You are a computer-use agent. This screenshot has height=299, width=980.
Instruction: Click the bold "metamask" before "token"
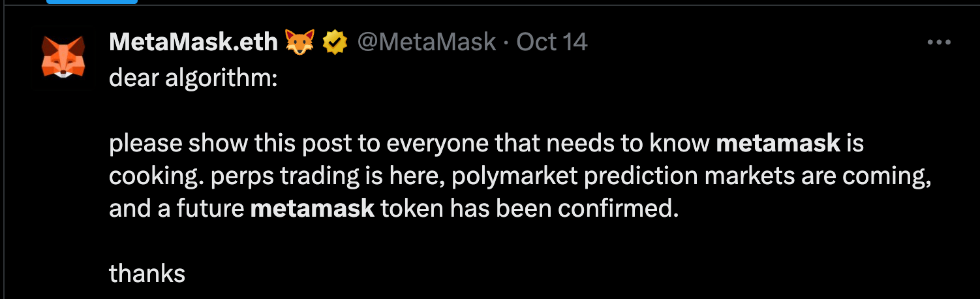click(x=313, y=209)
